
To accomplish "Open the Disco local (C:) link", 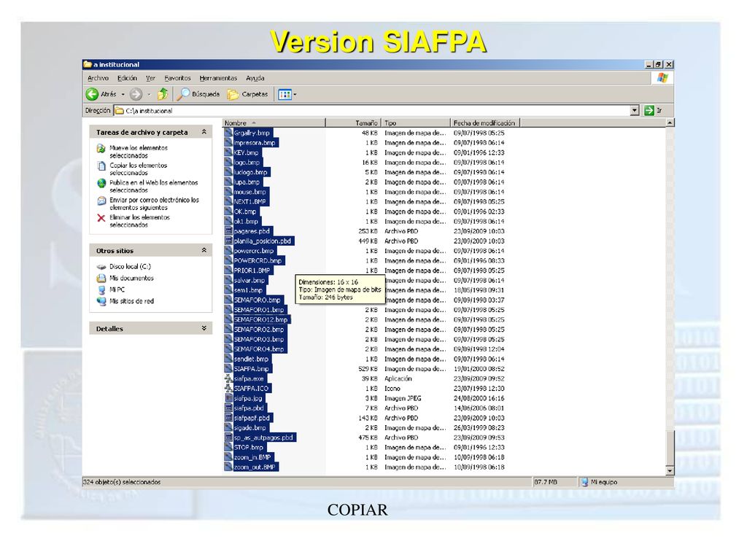I will 130,267.
